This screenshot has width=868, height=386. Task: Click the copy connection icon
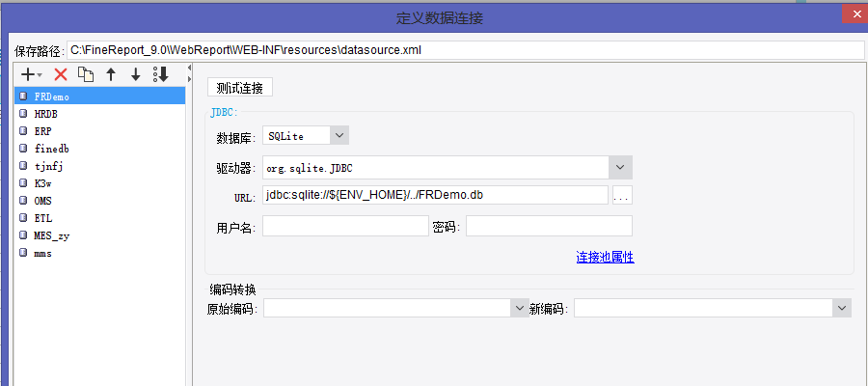pyautogui.click(x=86, y=74)
